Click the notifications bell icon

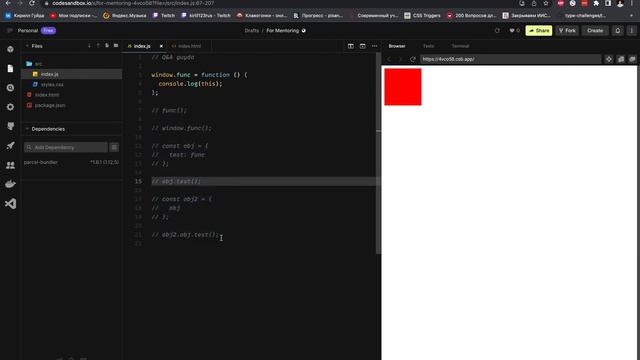[618, 31]
